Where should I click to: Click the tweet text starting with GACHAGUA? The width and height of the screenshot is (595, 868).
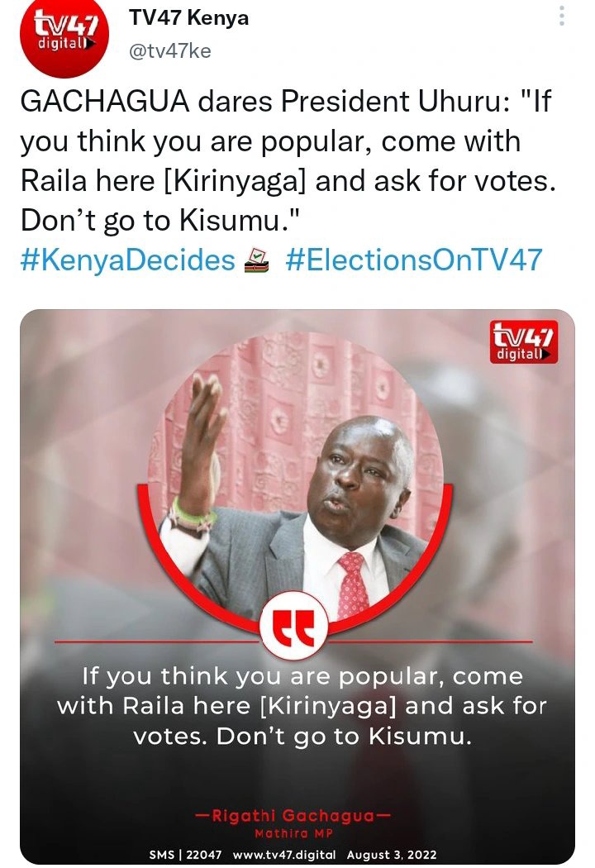(x=288, y=160)
